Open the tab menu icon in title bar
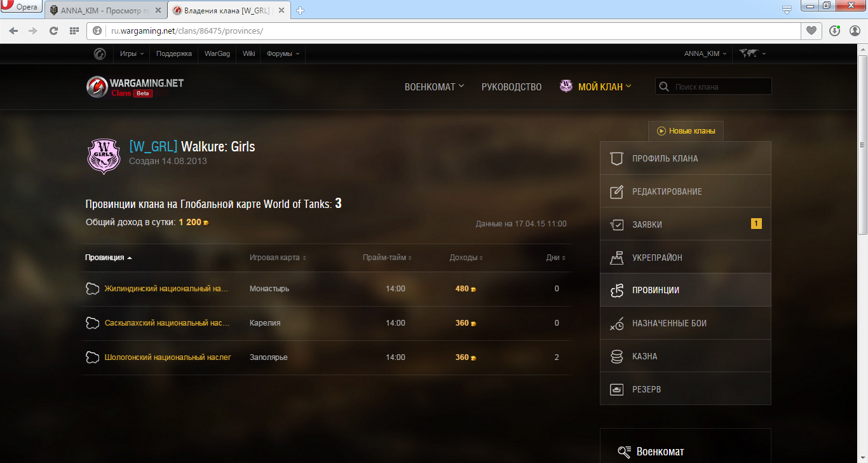 [x=787, y=9]
